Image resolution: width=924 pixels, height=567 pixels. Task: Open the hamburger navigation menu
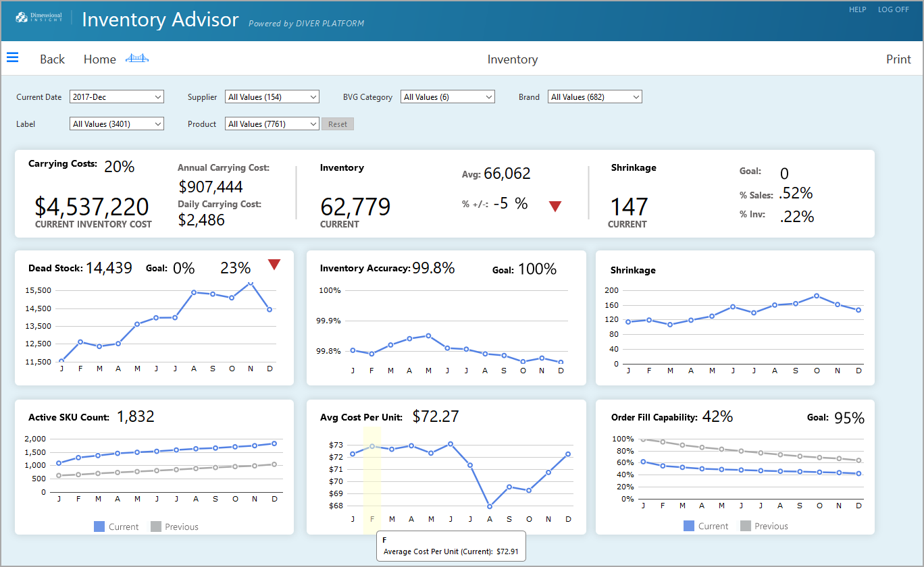point(13,57)
